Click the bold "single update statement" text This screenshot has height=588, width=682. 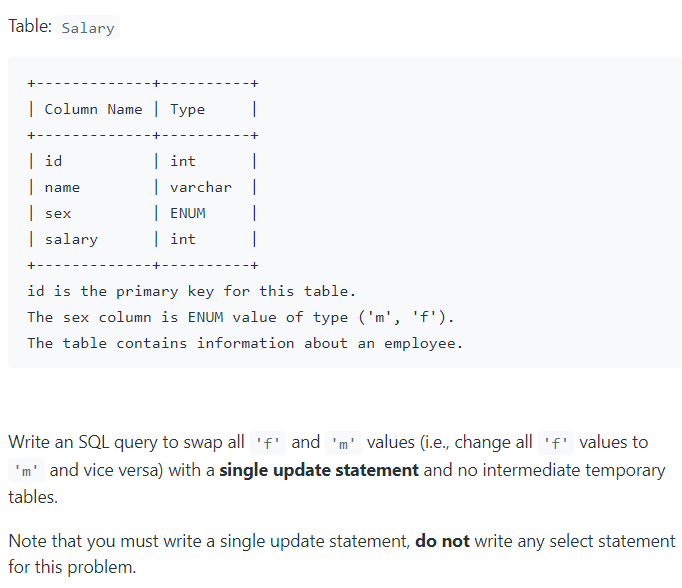pos(319,470)
